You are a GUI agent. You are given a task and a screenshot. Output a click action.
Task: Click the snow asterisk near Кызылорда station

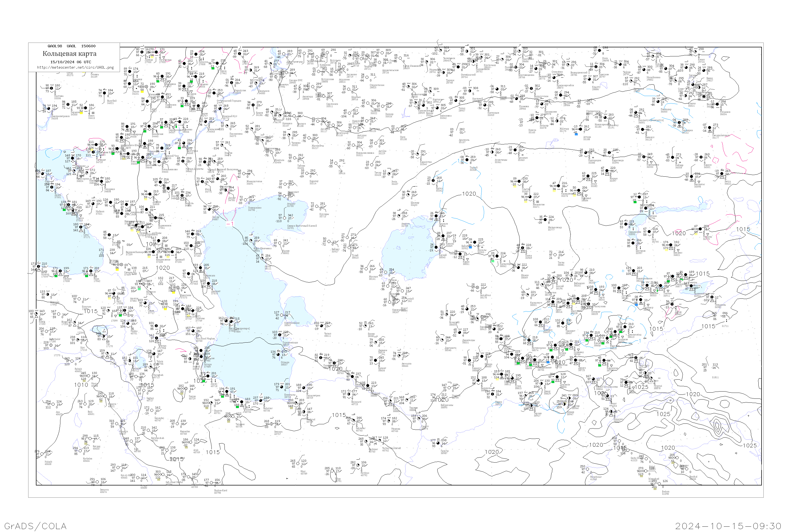tap(505, 261)
